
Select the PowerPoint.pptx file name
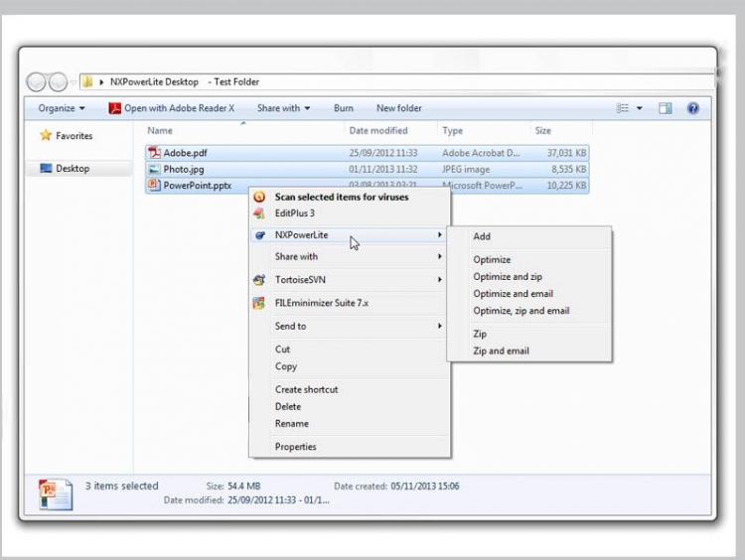tap(198, 186)
